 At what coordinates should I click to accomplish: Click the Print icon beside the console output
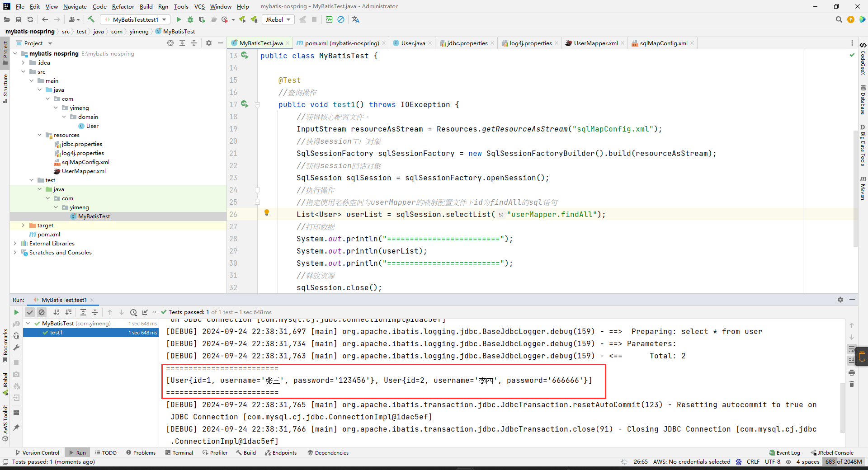(x=852, y=372)
